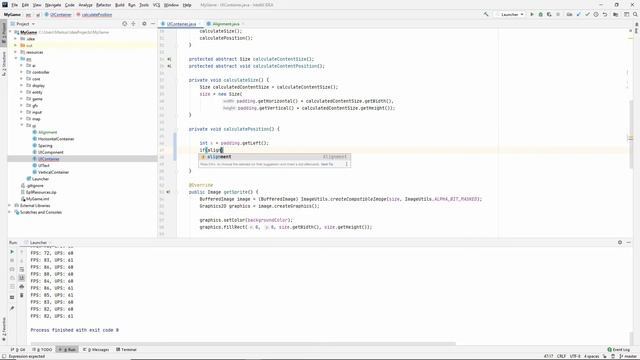
Task: Toggle tool window quick-access button in corner
Action: point(4,356)
